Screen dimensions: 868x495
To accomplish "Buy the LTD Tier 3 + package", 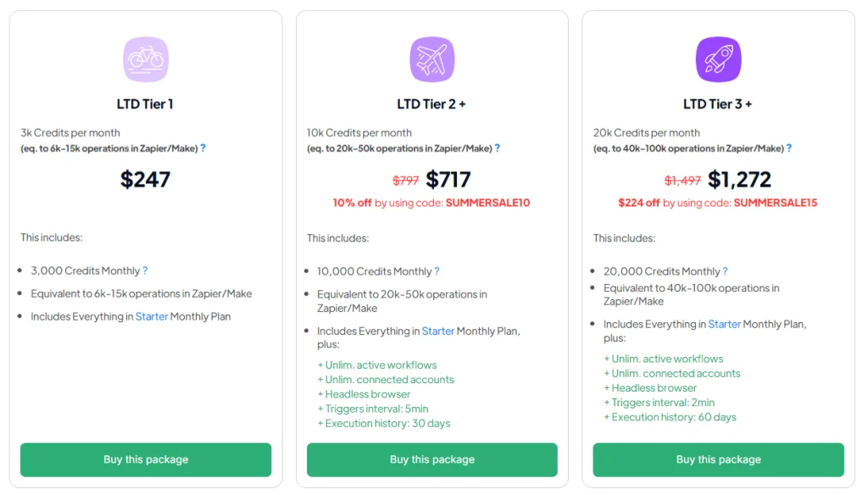I will tap(719, 459).
